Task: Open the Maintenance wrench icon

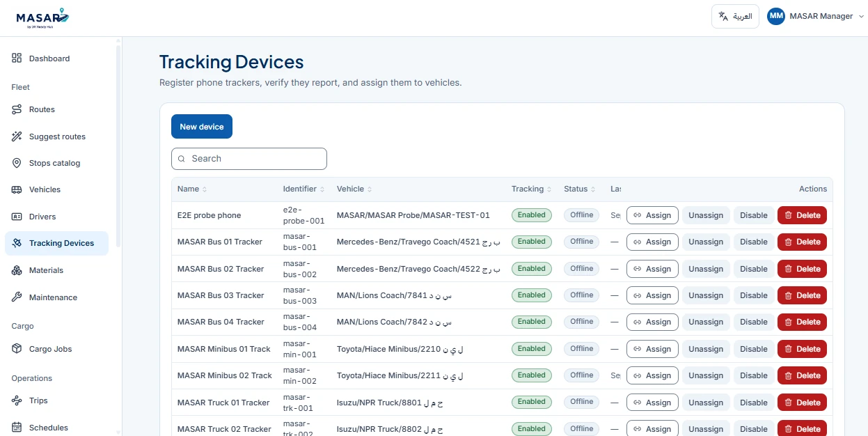Action: coord(17,297)
